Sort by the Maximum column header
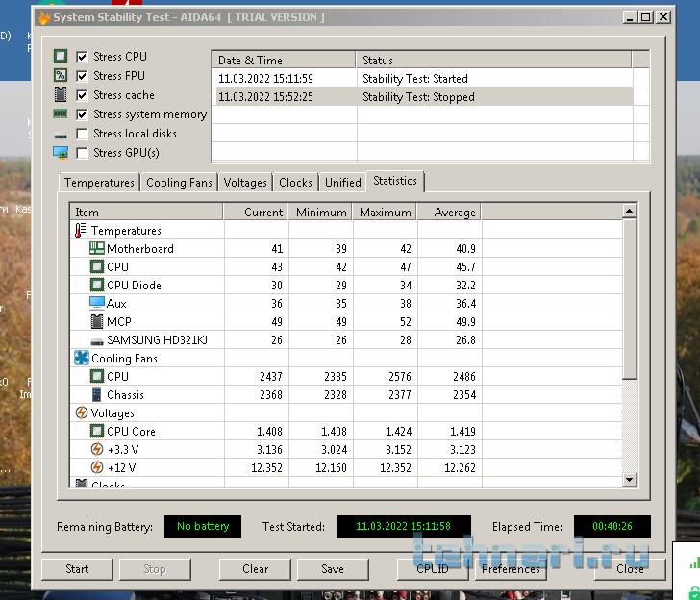 [x=385, y=212]
